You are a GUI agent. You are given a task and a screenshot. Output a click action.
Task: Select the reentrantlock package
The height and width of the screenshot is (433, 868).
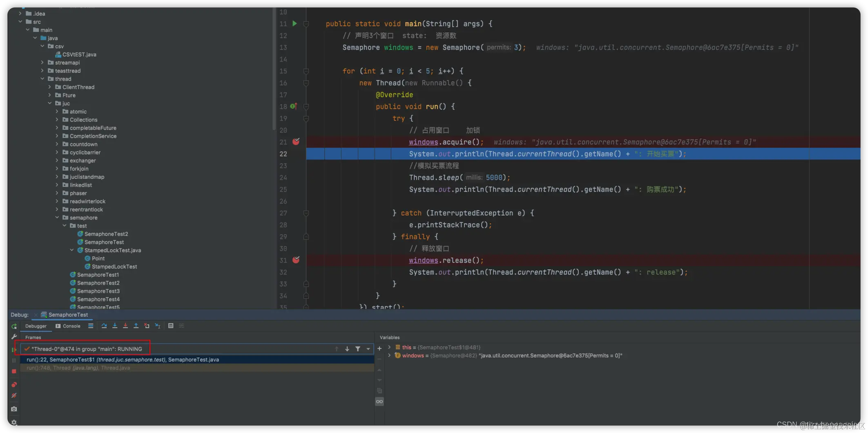coord(83,209)
